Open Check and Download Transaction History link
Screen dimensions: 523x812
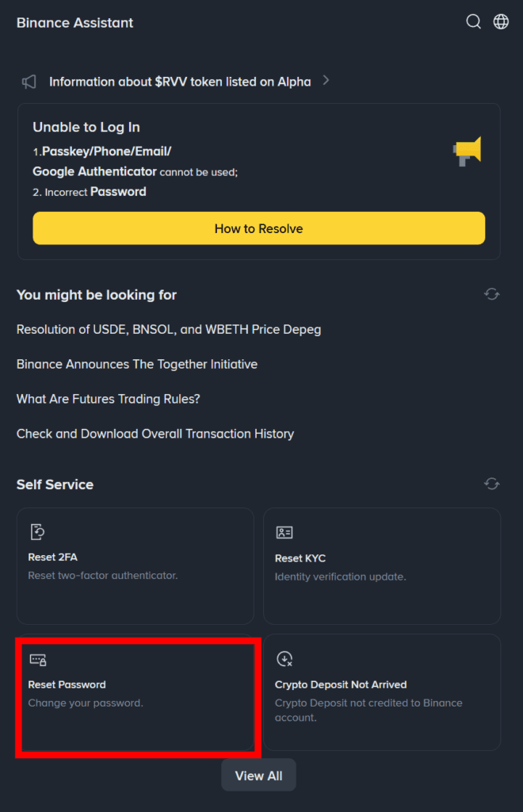pyautogui.click(x=155, y=434)
